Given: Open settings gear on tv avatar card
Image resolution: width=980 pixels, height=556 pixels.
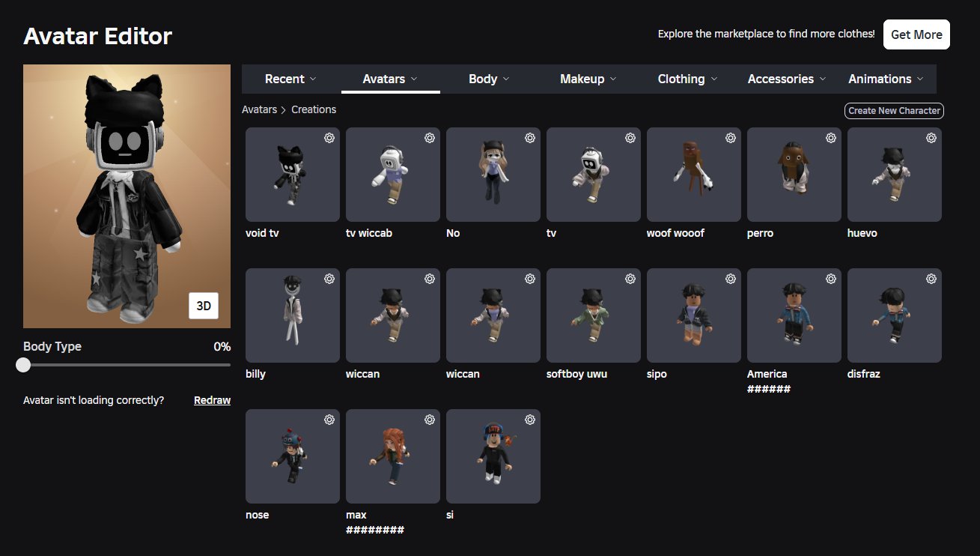Looking at the screenshot, I should [630, 138].
